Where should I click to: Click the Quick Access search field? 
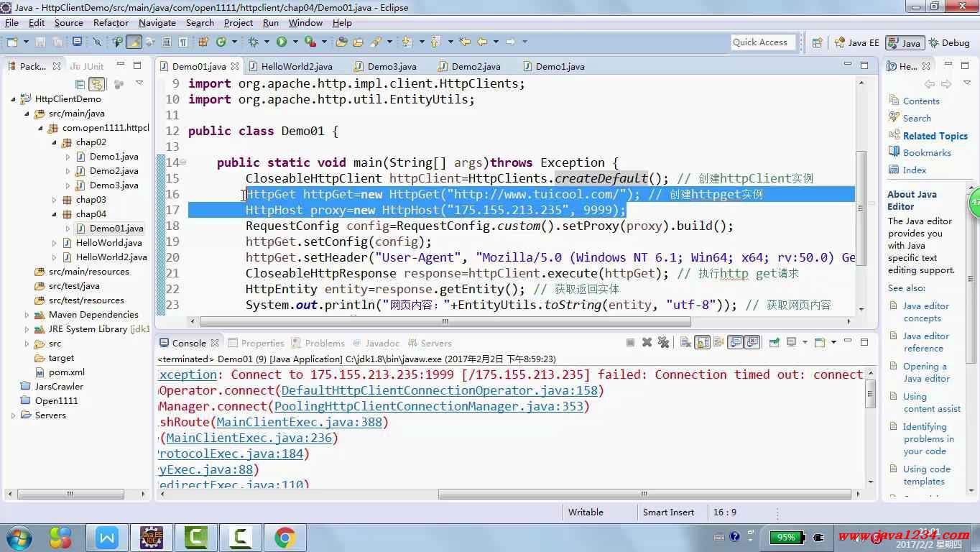coord(762,42)
